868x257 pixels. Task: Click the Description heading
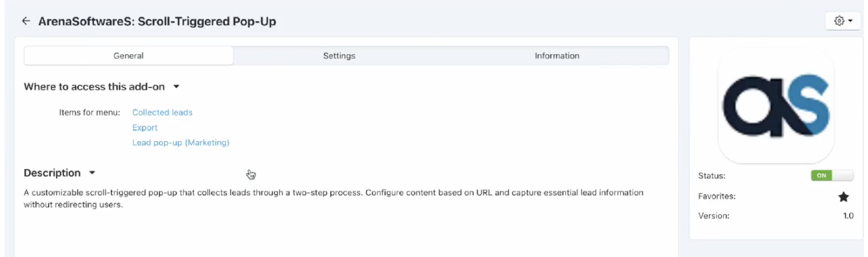click(x=52, y=173)
